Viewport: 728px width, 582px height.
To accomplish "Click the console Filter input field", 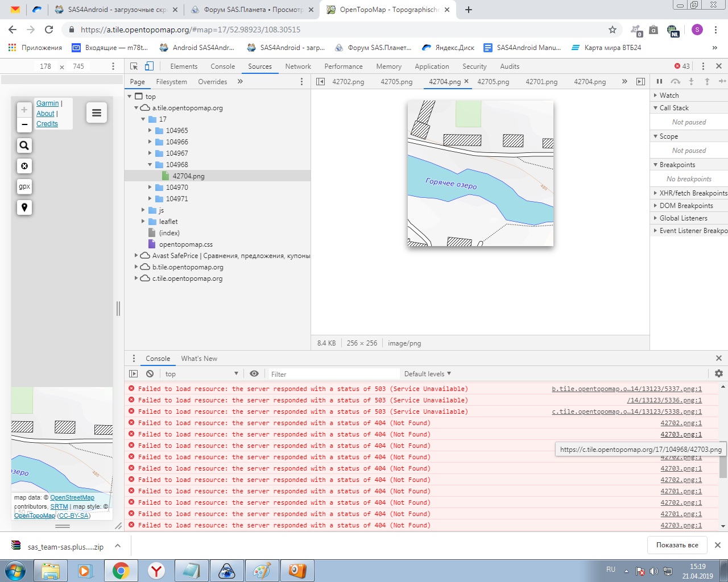I will tap(333, 374).
